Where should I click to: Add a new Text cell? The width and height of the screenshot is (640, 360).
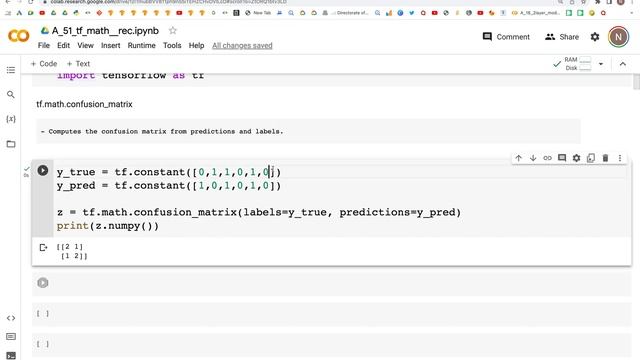[78, 64]
